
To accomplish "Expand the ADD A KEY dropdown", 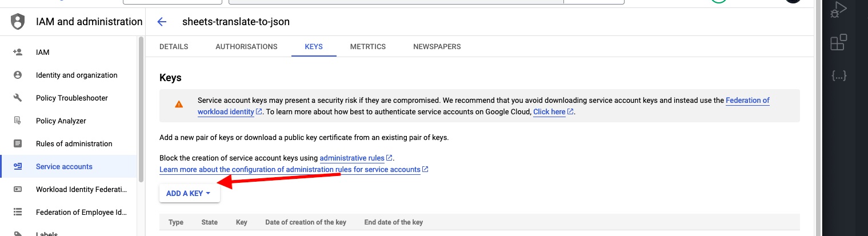I will click(189, 193).
